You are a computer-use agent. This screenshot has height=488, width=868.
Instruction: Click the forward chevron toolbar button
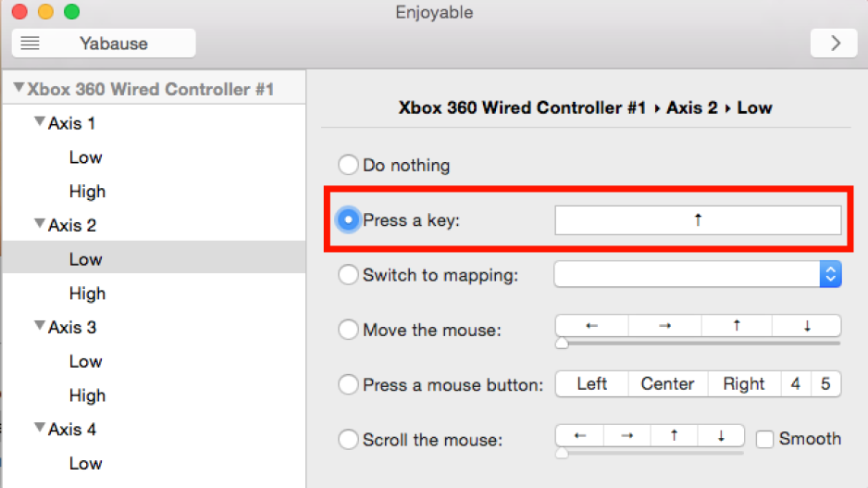click(835, 43)
